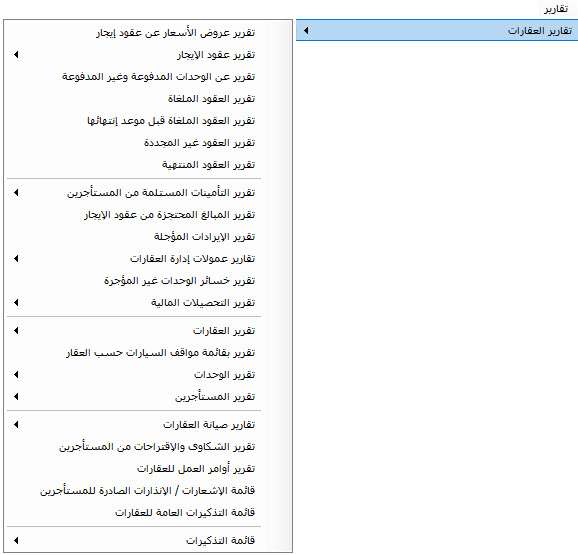Expand arrow next to تقرير التأمينات المستلمة من المستأجرين
578x555 pixels.
[x=16, y=192]
